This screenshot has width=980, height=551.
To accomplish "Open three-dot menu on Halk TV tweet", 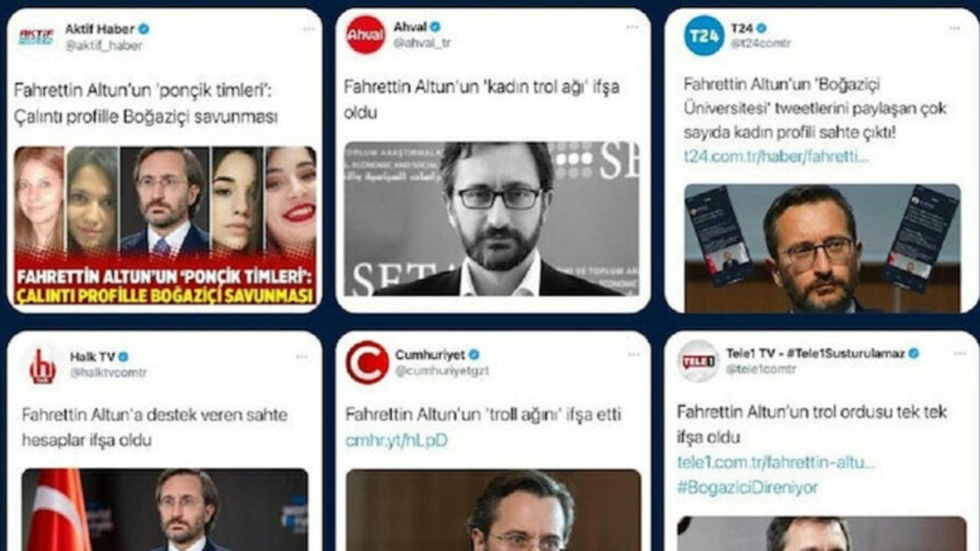I will pyautogui.click(x=302, y=357).
